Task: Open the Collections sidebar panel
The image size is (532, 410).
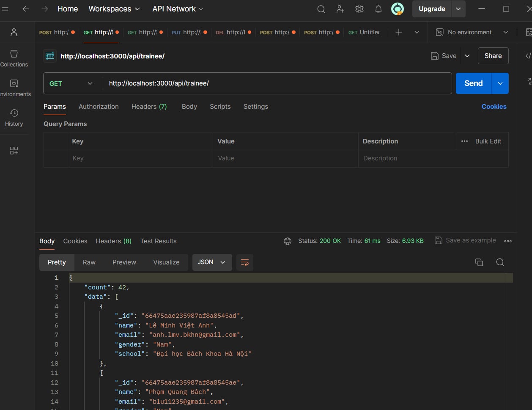Action: pyautogui.click(x=14, y=58)
